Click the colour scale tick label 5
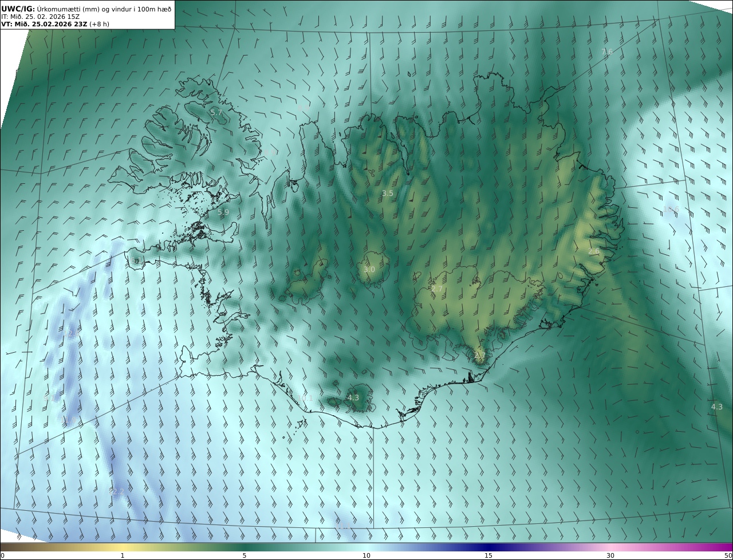Viewport: 733px width, 560px height. pos(245,555)
